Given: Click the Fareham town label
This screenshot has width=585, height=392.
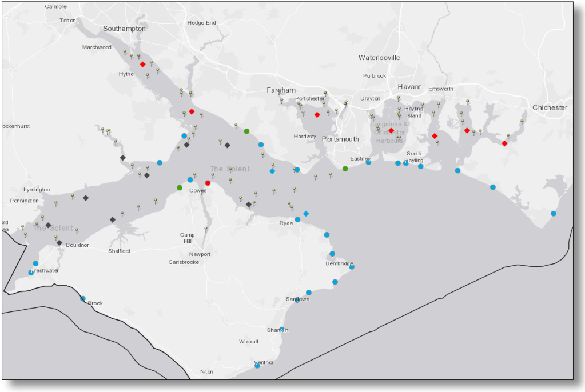Looking at the screenshot, I should click(281, 90).
